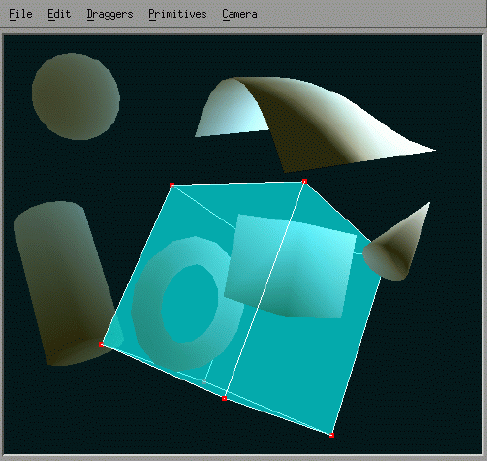The image size is (487, 461).
Task: Click the red handle at the box's upper-right corner
Action: tap(304, 181)
